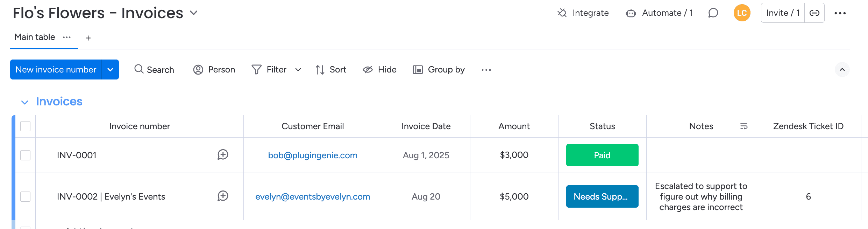Click the $3,000 amount cell
The image size is (868, 229).
pos(514,155)
